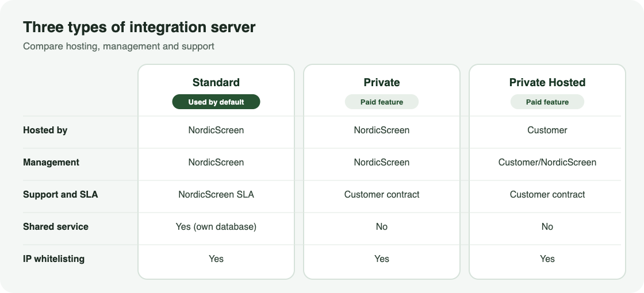Click the 'Shared service' row label
The height and width of the screenshot is (293, 644).
click(55, 226)
